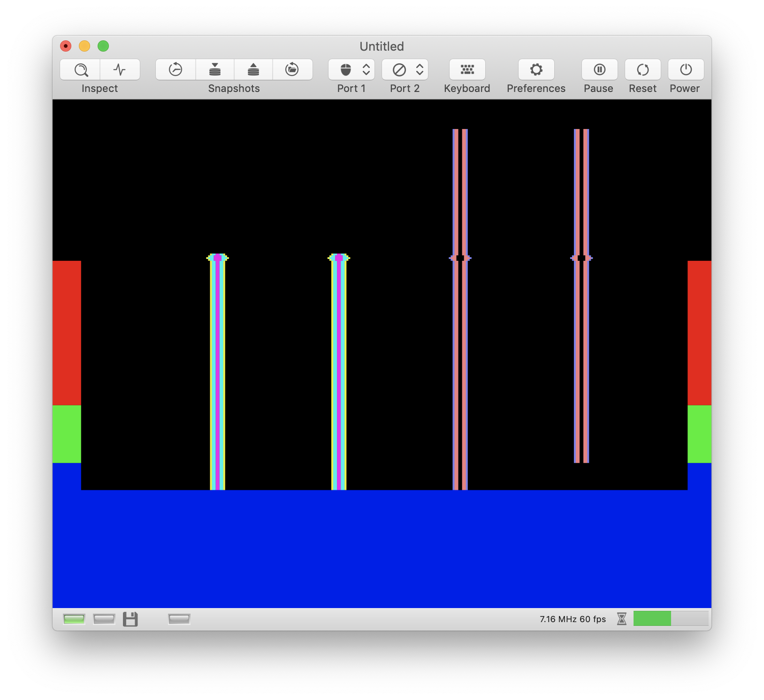764x700 pixels.
Task: Click the green zoom window button
Action: [x=103, y=46]
